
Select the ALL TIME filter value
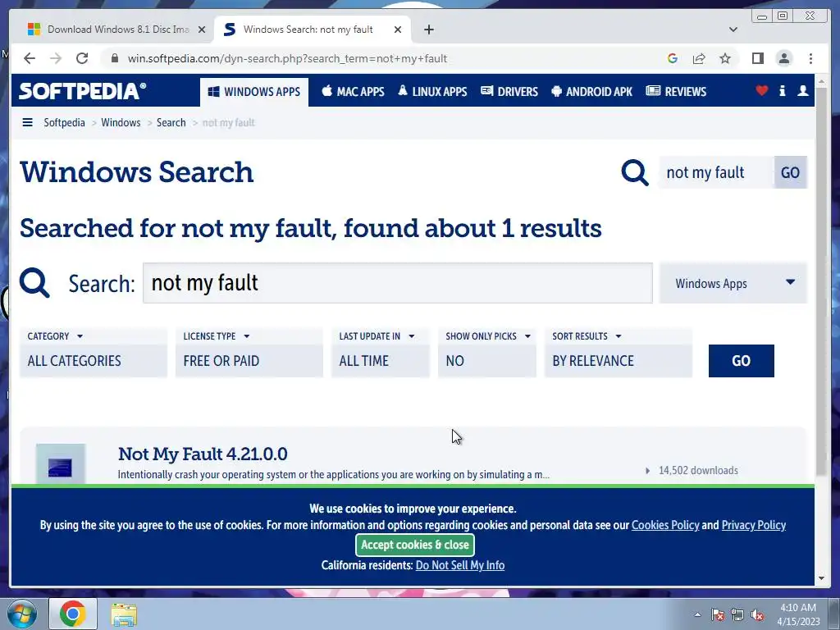tap(381, 361)
